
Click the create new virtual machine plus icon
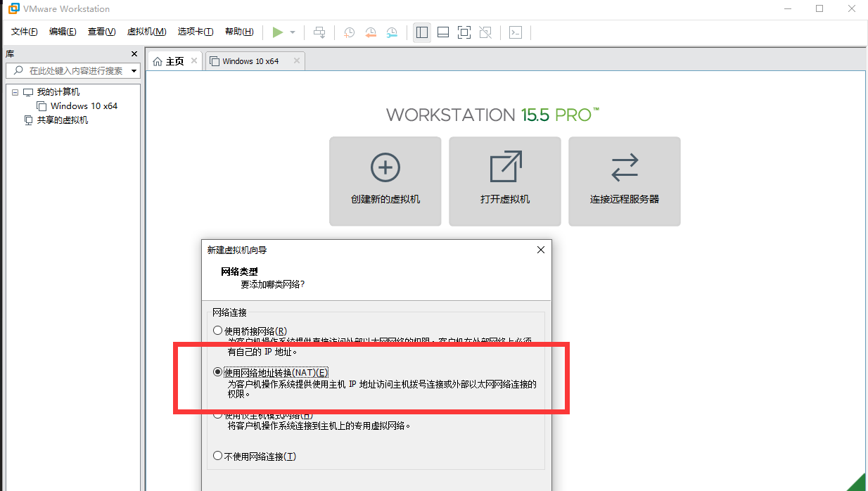point(385,167)
